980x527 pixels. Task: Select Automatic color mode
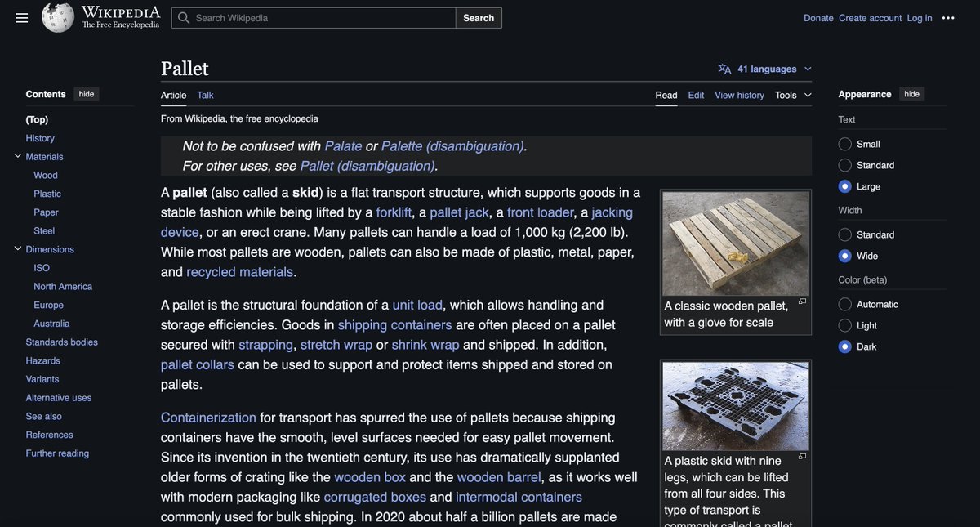tap(845, 304)
